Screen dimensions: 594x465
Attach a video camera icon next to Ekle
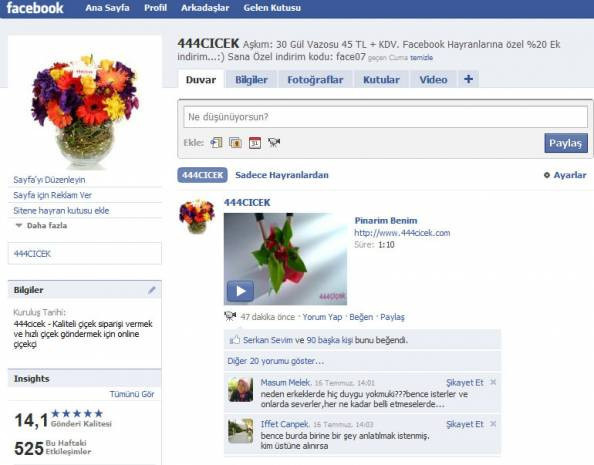click(274, 142)
